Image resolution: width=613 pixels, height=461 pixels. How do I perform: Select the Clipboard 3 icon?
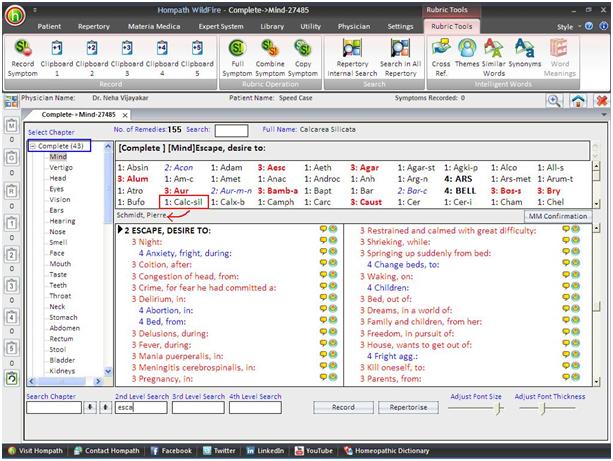pyautogui.click(x=127, y=48)
